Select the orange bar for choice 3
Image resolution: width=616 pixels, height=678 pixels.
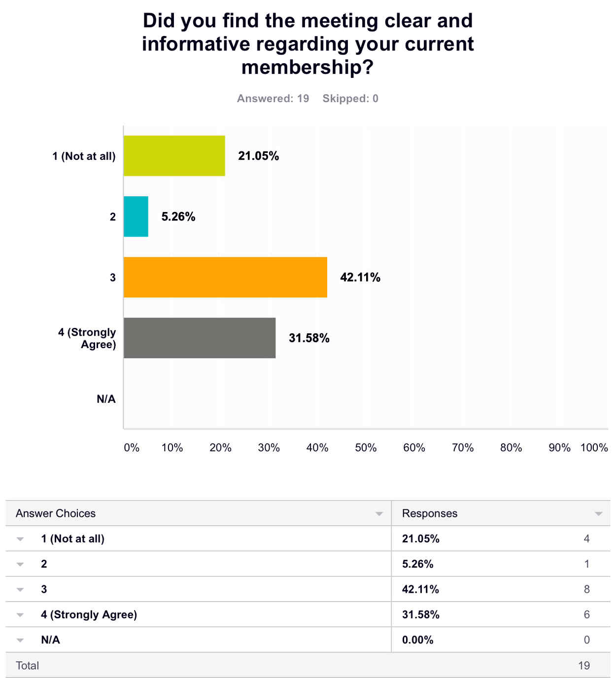tap(225, 277)
